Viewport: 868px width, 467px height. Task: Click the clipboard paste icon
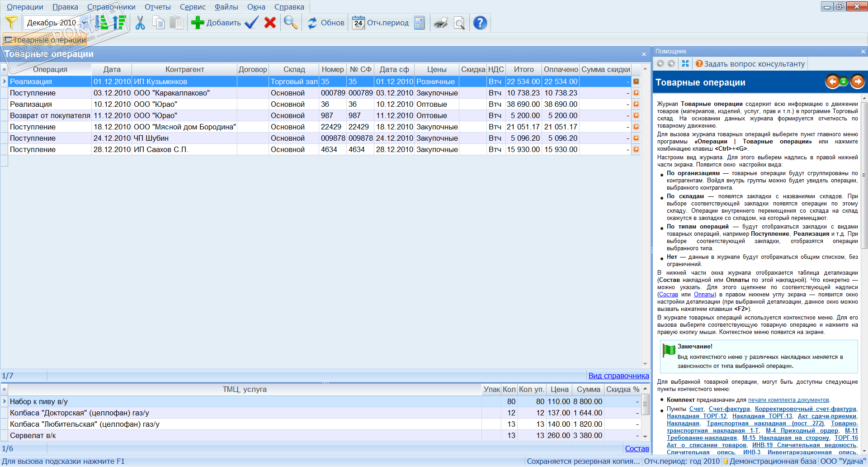[x=176, y=23]
